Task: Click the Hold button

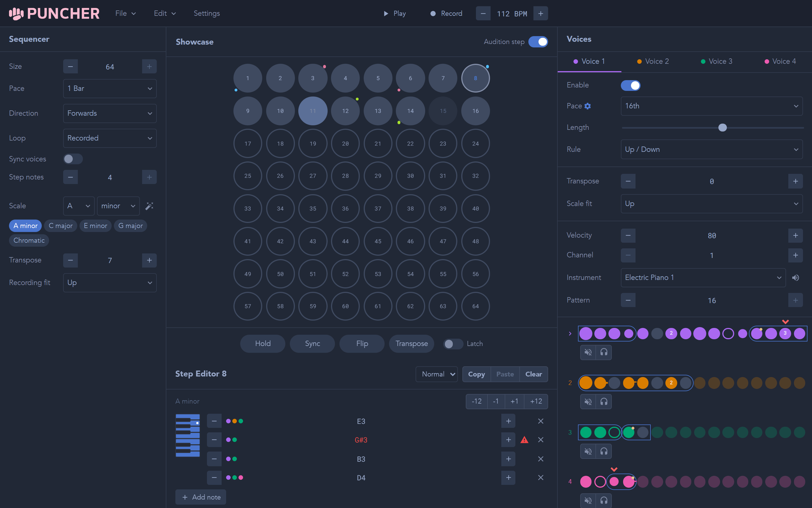Action: tap(263, 344)
